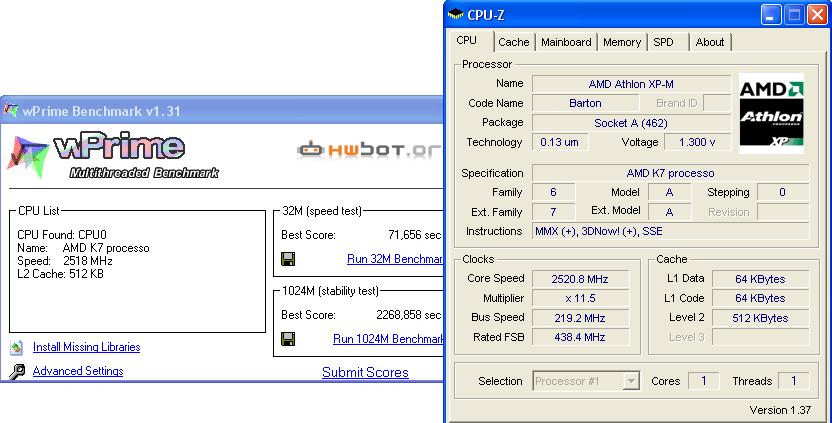Click the L1 Data value 64 KBytes
Screen dimensions: 832x423
click(760, 279)
